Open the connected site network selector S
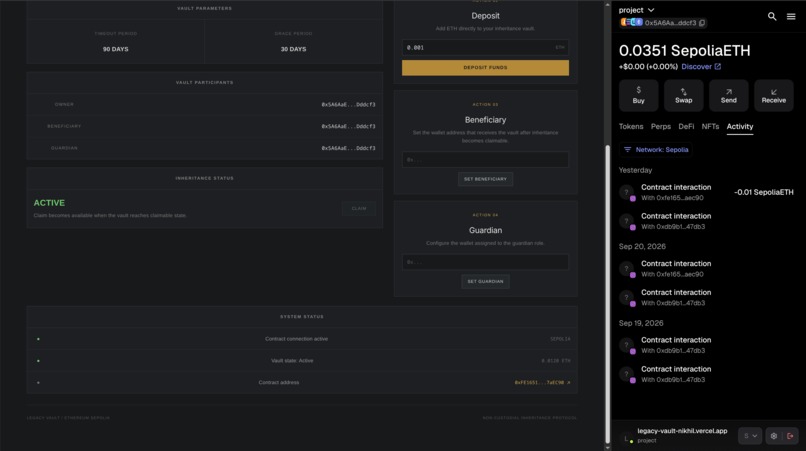806x451 pixels. tap(750, 436)
